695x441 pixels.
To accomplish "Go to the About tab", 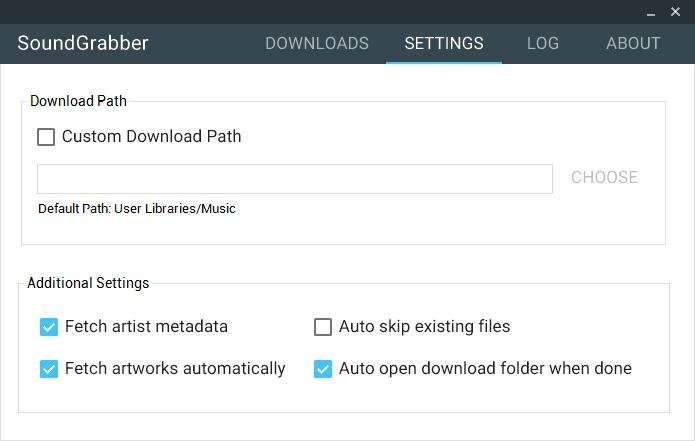I will [633, 43].
